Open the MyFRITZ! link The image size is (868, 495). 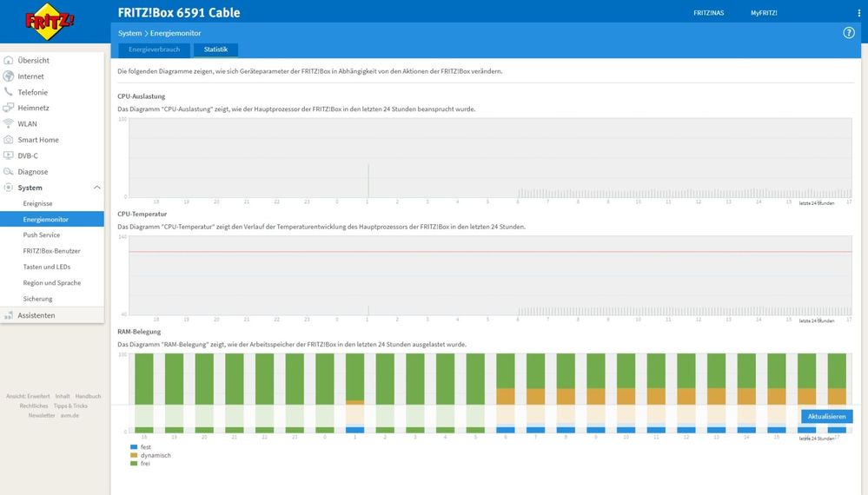[764, 13]
